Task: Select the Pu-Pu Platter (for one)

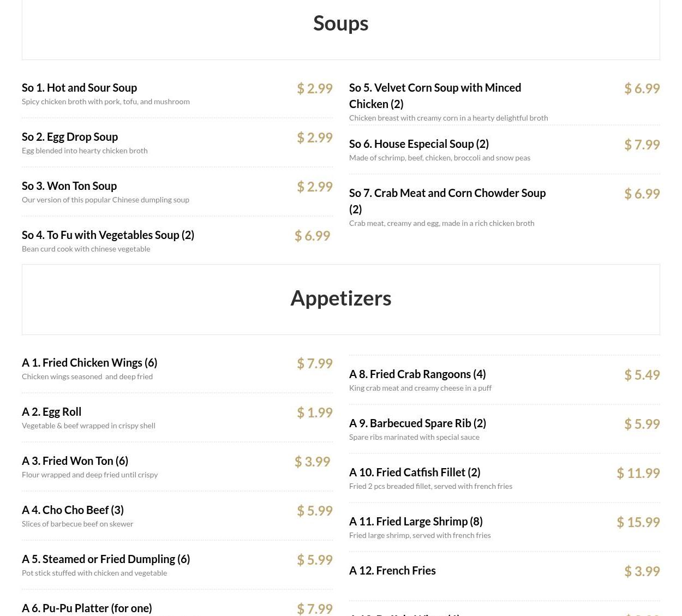Action: [87, 608]
